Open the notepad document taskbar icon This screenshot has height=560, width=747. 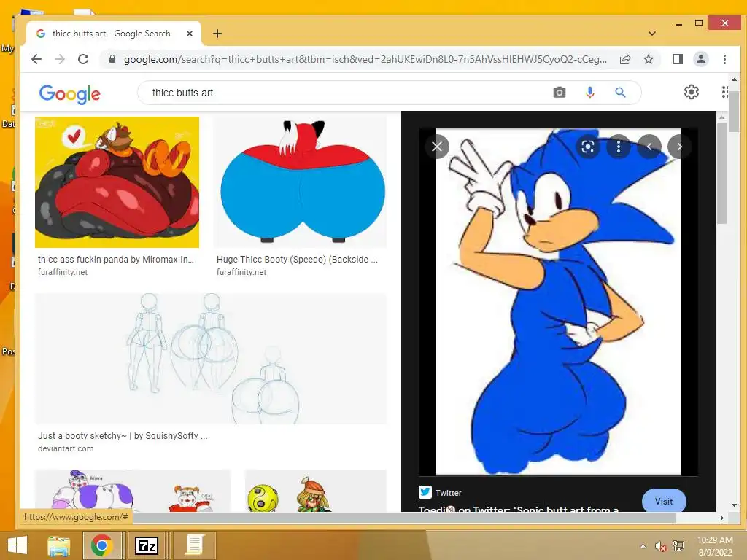click(194, 545)
